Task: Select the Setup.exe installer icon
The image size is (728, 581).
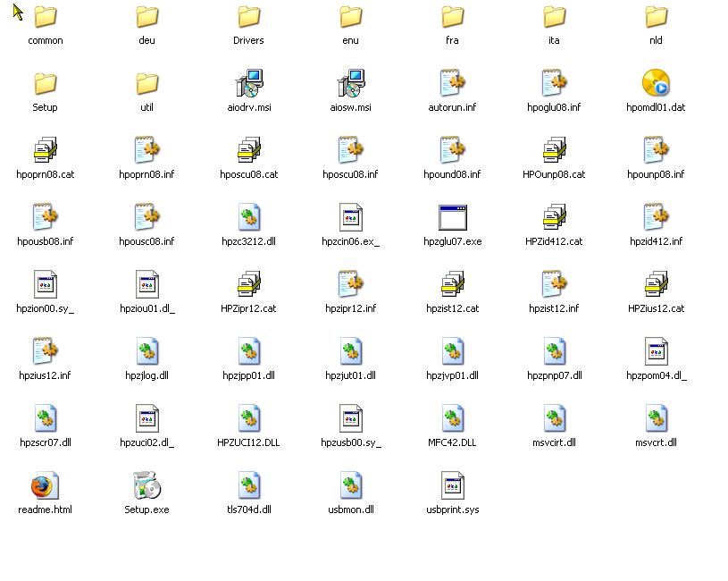Action: pyautogui.click(x=146, y=486)
